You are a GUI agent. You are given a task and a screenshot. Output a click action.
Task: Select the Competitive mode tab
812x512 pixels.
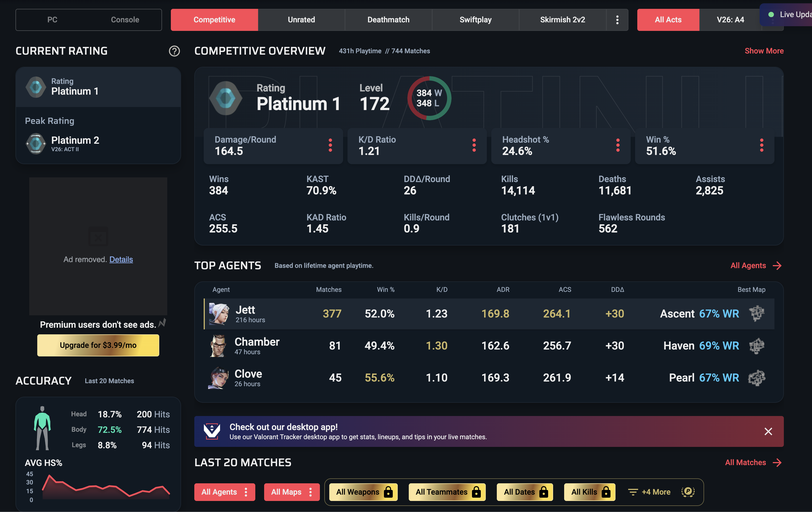pos(214,20)
